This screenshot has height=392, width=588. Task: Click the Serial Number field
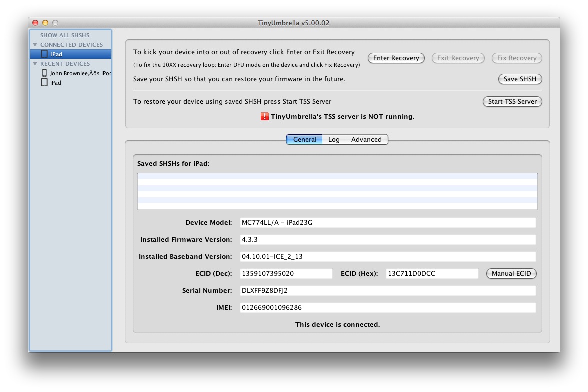point(387,291)
